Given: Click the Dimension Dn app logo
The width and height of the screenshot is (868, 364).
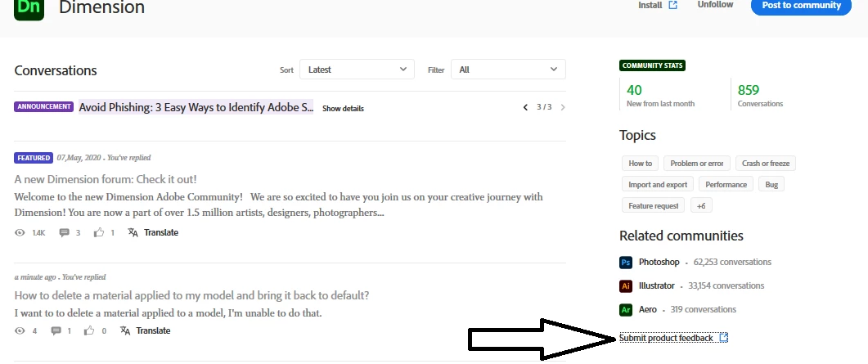Looking at the screenshot, I should [29, 9].
